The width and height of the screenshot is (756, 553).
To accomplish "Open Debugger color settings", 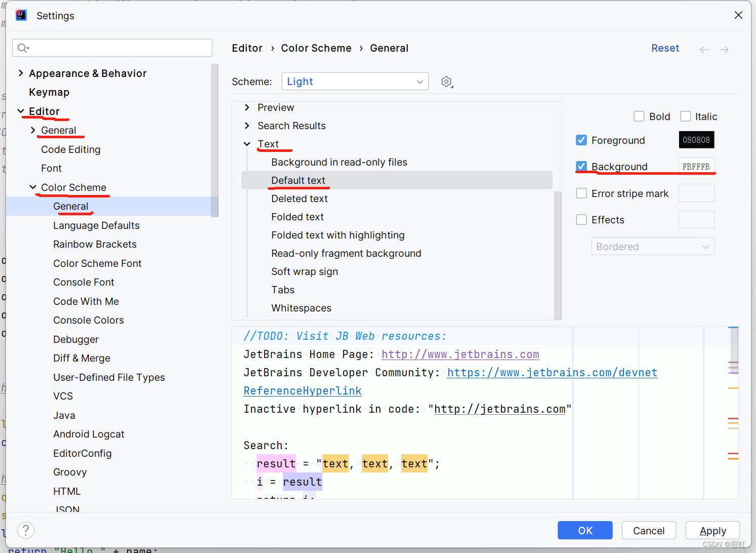I will pyautogui.click(x=76, y=339).
